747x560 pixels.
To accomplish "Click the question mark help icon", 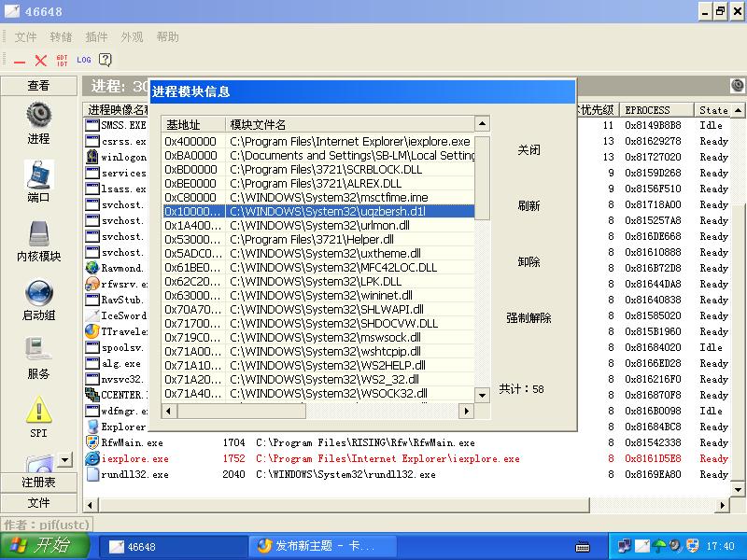I will tap(106, 60).
